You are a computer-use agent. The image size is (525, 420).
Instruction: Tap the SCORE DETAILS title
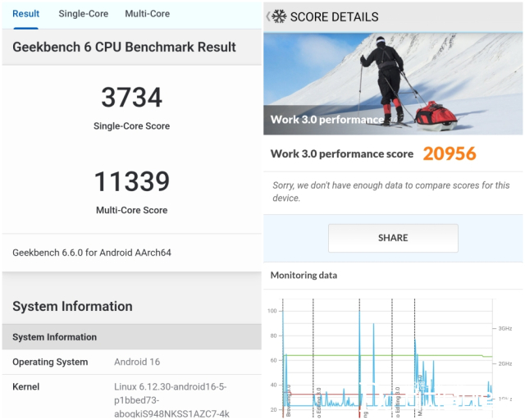click(x=334, y=16)
